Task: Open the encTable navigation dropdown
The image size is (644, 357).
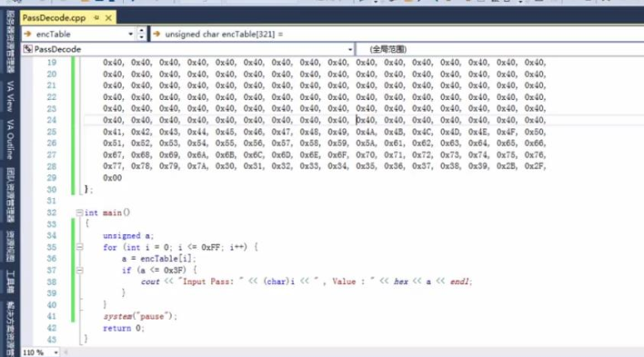Action: tap(130, 34)
